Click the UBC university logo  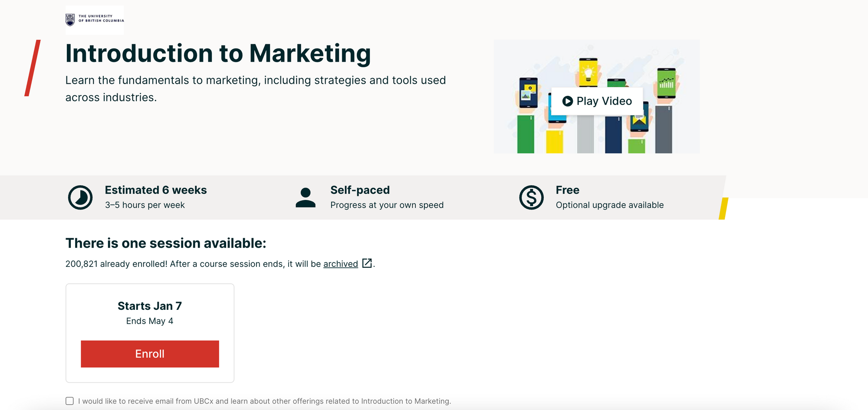click(x=95, y=20)
